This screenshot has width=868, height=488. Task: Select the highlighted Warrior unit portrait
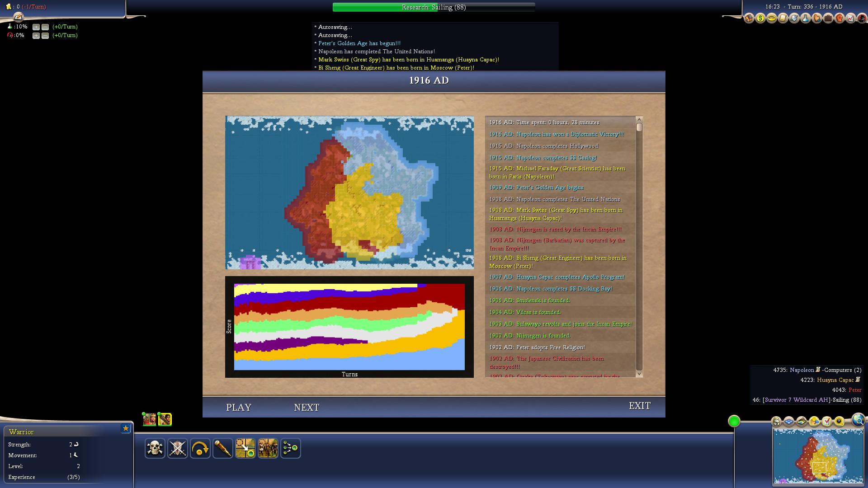[x=165, y=419]
